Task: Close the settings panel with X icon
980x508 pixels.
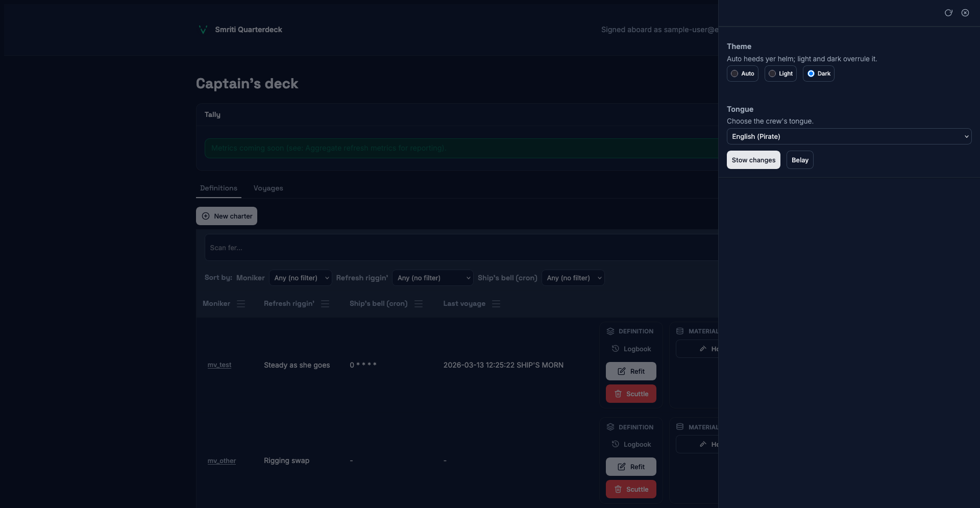Action: [965, 13]
